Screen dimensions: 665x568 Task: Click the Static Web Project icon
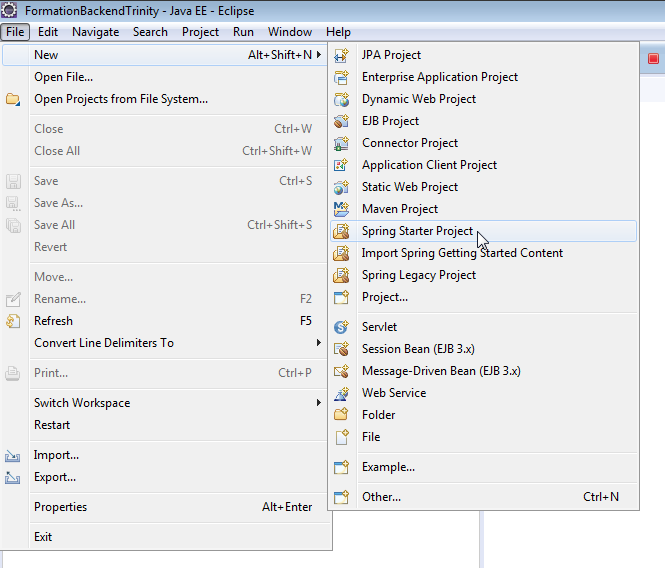341,187
